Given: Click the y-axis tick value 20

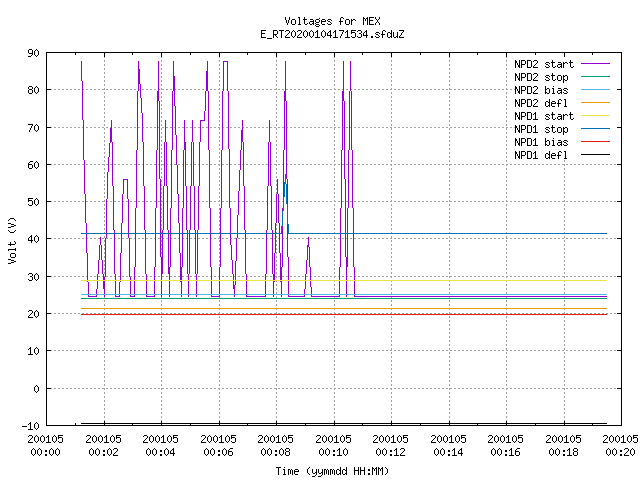Looking at the screenshot, I should [33, 314].
